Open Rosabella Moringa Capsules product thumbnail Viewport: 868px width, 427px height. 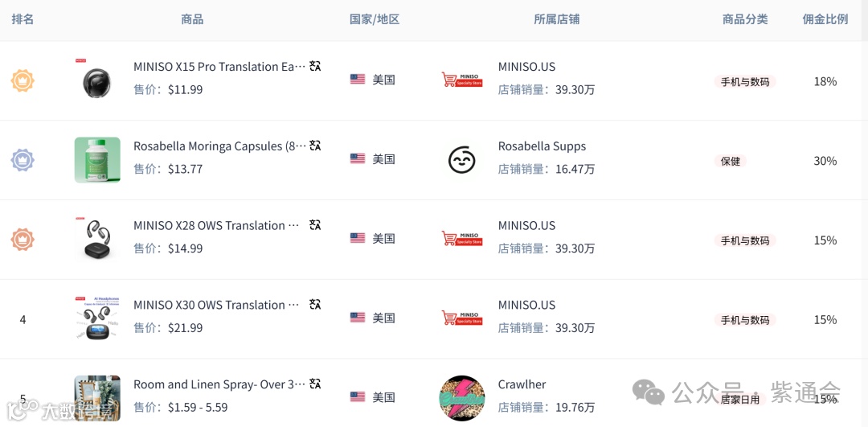point(97,160)
